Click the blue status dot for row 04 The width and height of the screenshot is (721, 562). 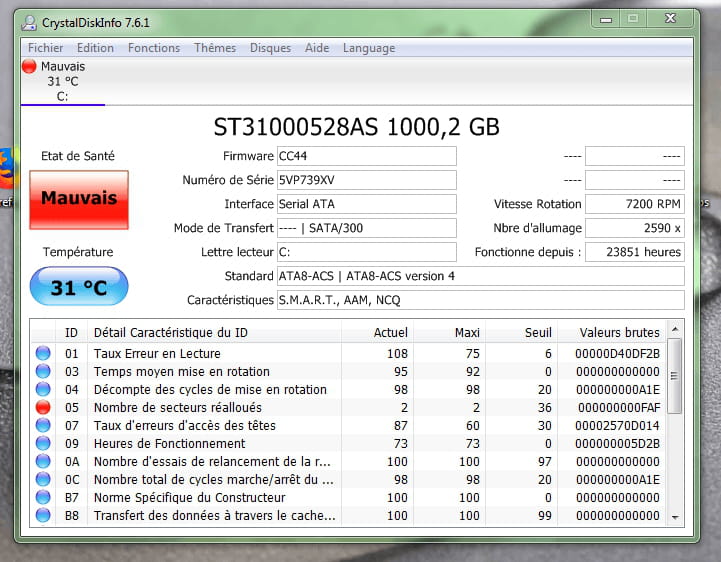(43, 389)
